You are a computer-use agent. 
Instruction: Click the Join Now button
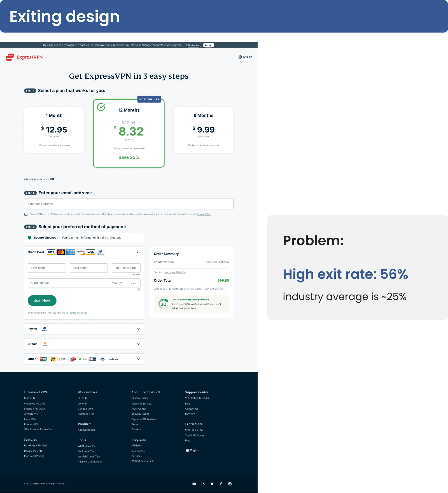coord(42,300)
